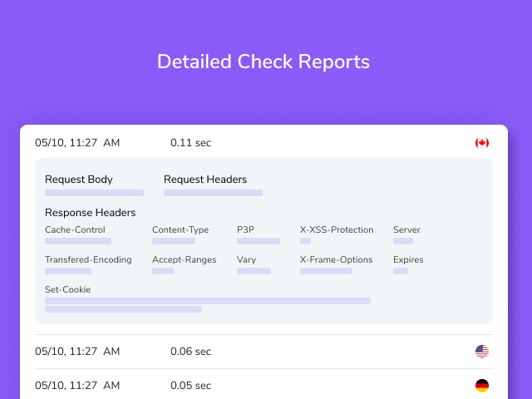
Task: Select the Request Body label
Action: [79, 180]
